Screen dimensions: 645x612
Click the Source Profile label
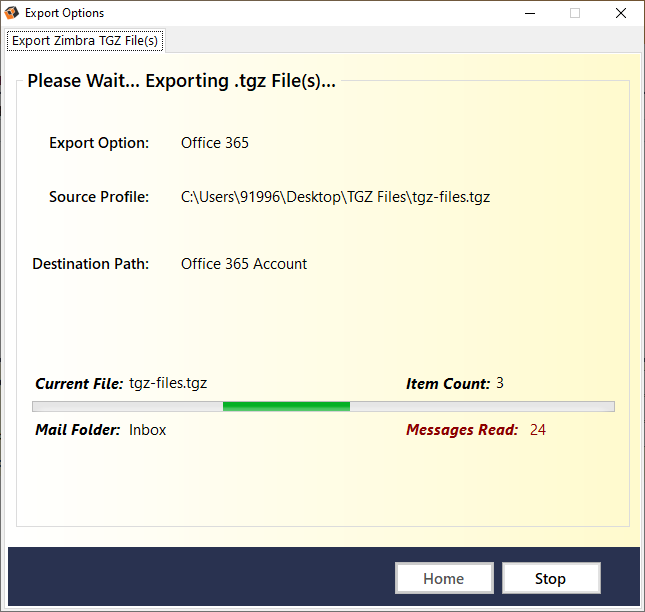tap(99, 197)
